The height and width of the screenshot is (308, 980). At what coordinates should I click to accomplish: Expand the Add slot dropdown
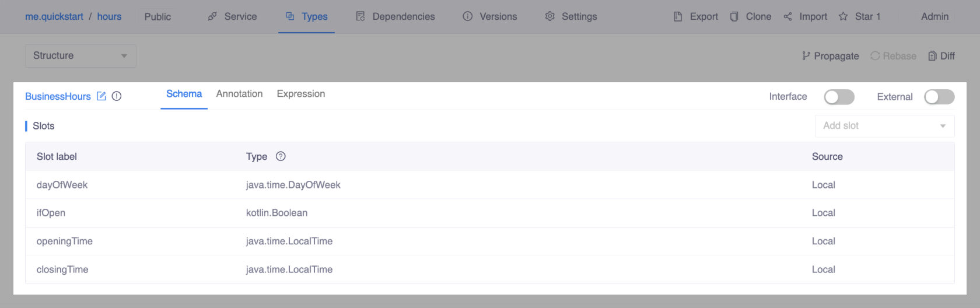(884, 126)
